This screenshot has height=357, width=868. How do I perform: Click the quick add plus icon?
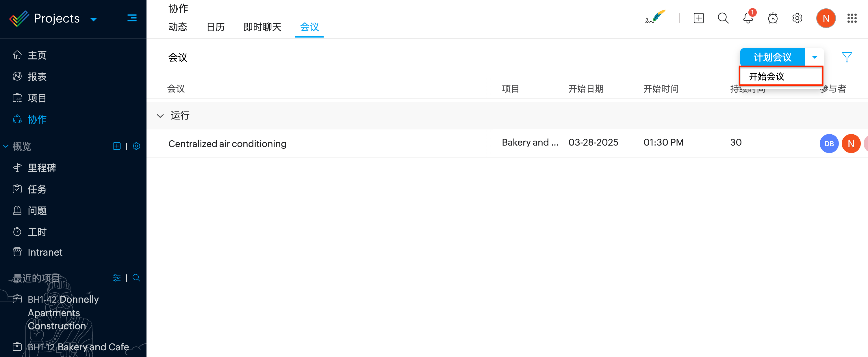pos(698,18)
